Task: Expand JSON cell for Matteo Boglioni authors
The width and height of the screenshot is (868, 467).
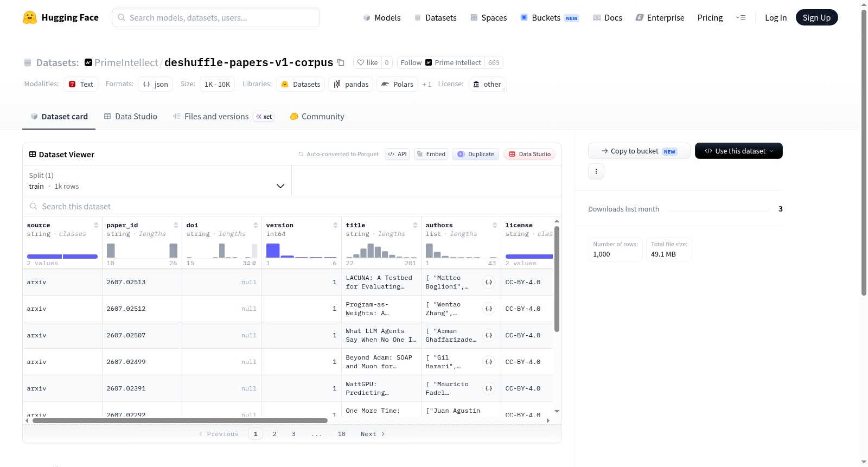Action: click(x=489, y=282)
